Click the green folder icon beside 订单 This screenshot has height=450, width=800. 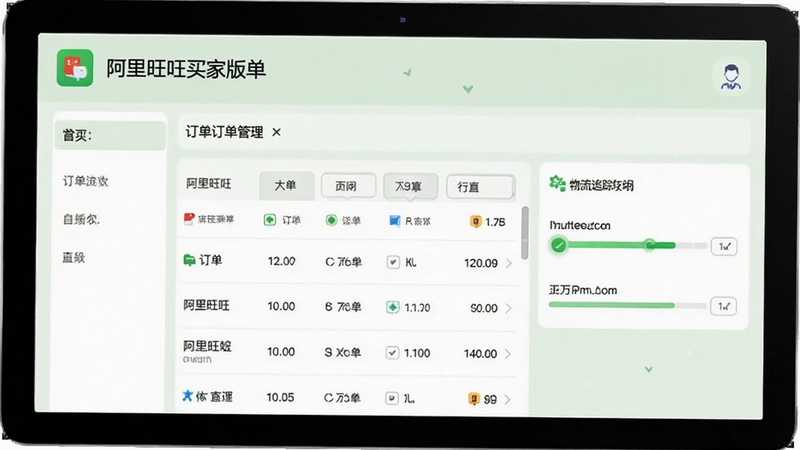point(189,260)
